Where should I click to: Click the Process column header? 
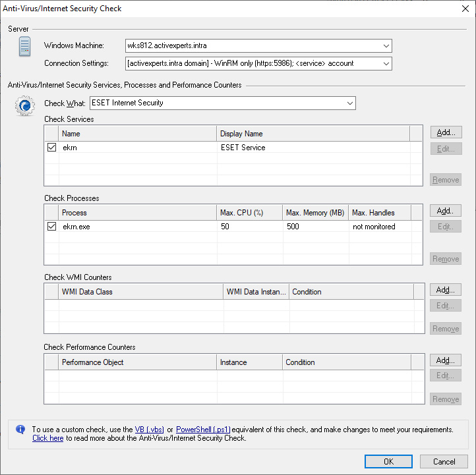point(138,213)
